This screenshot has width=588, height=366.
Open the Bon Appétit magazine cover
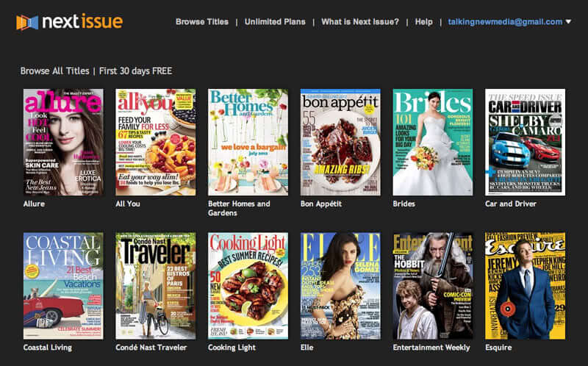point(340,142)
